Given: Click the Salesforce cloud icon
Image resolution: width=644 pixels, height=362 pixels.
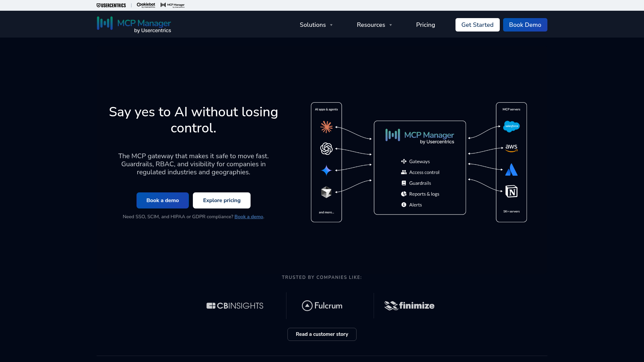Looking at the screenshot, I should 512,126.
